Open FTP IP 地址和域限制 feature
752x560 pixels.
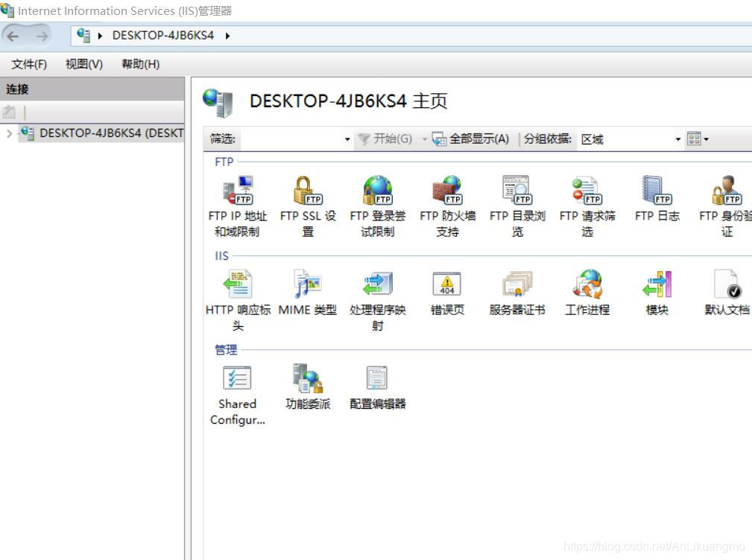pyautogui.click(x=238, y=206)
